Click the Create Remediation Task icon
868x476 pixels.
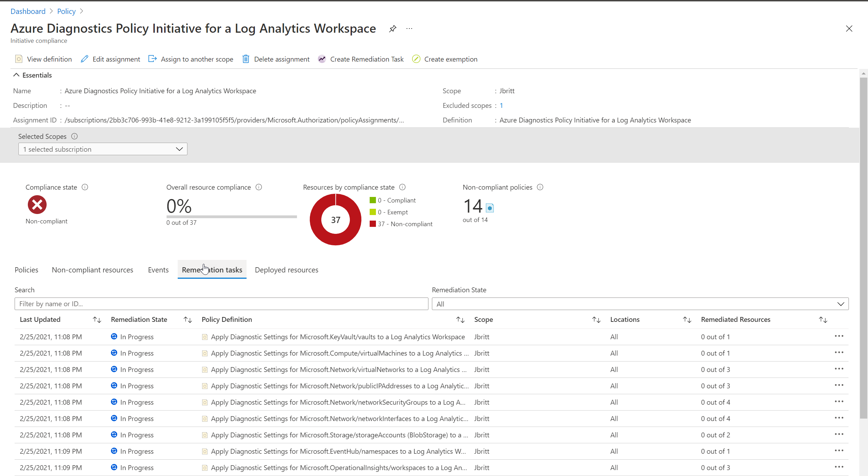tap(322, 59)
